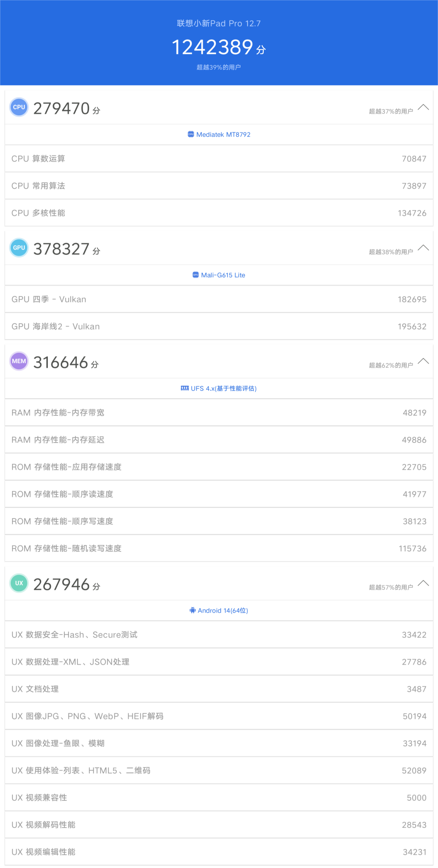Image resolution: width=438 pixels, height=868 pixels.
Task: Click the value 49886
Action: tap(414, 440)
